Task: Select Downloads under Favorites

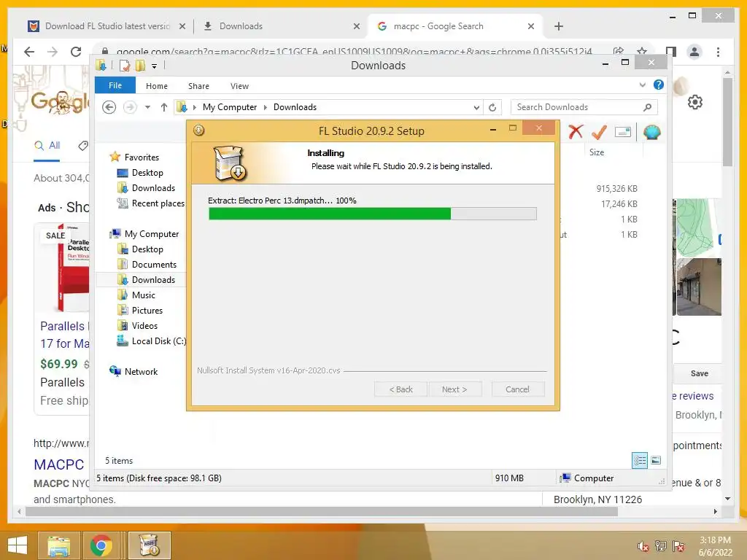Action: pyautogui.click(x=146, y=188)
